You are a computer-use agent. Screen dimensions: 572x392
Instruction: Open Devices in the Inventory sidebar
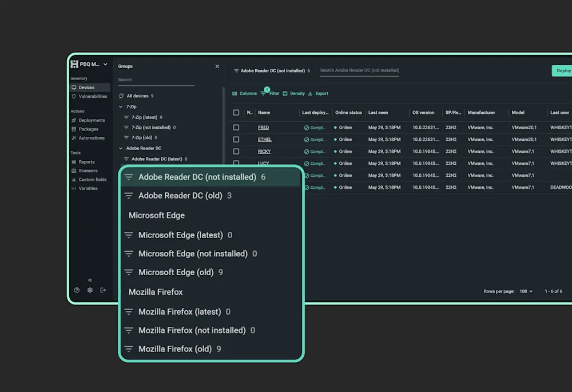tap(90, 88)
